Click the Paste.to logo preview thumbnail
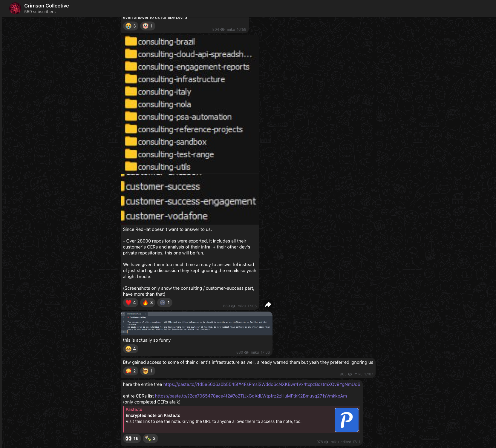 [346, 420]
